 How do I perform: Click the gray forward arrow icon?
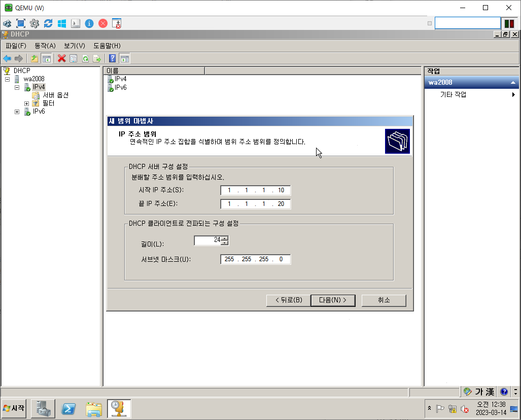tap(19, 59)
